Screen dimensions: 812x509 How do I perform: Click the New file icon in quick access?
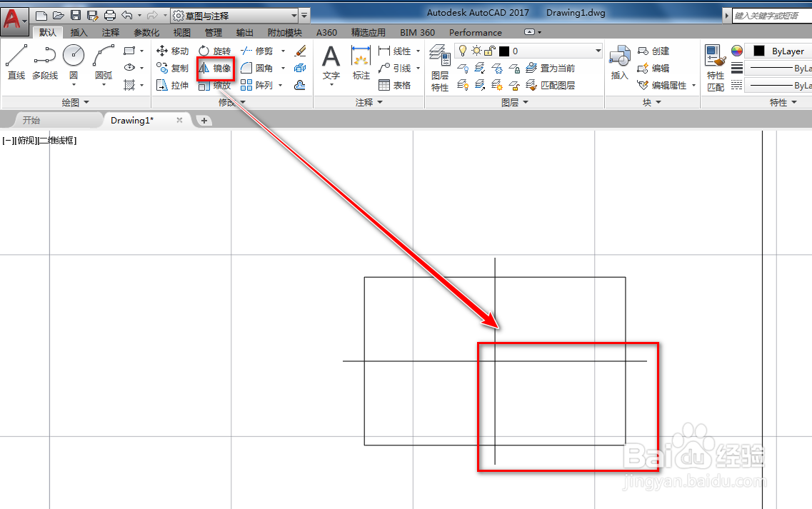(42, 16)
